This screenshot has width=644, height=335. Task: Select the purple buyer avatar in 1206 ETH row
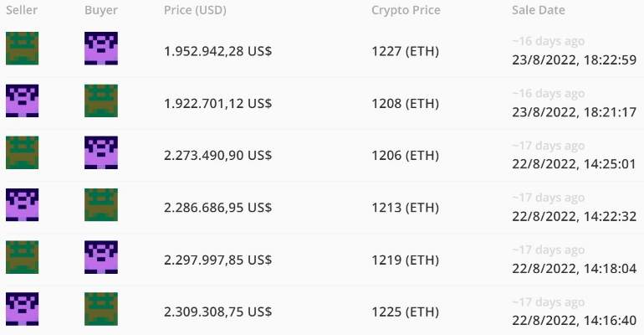[101, 152]
